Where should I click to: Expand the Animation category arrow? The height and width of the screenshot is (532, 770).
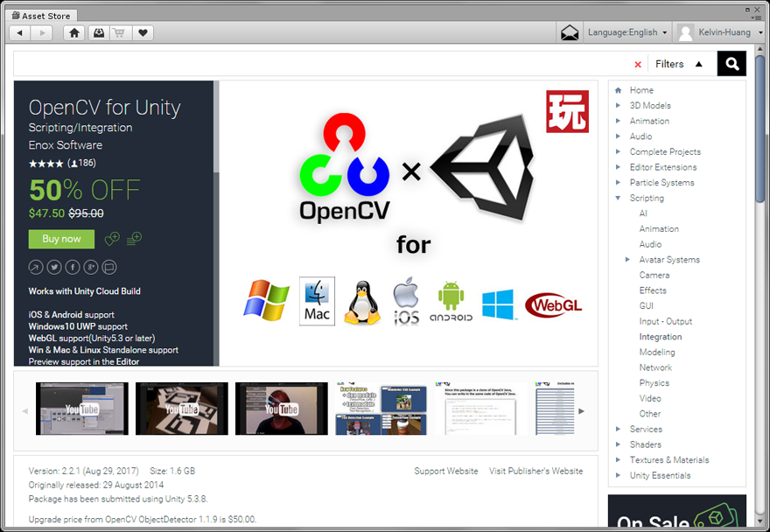click(x=619, y=121)
